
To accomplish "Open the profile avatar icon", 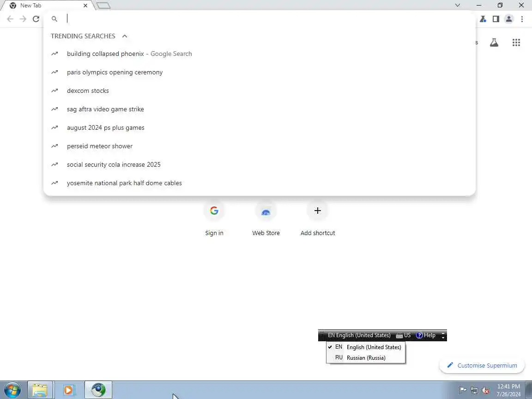I will coord(508,19).
